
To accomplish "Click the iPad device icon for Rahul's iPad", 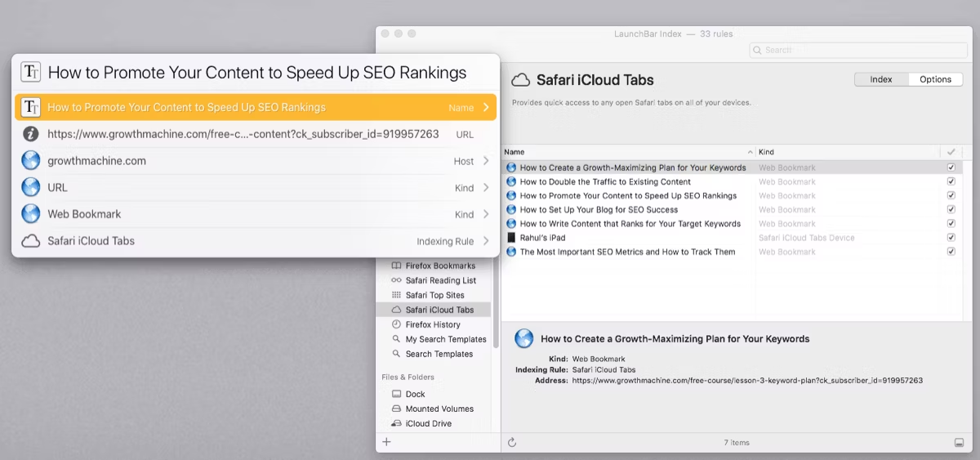I will (511, 238).
